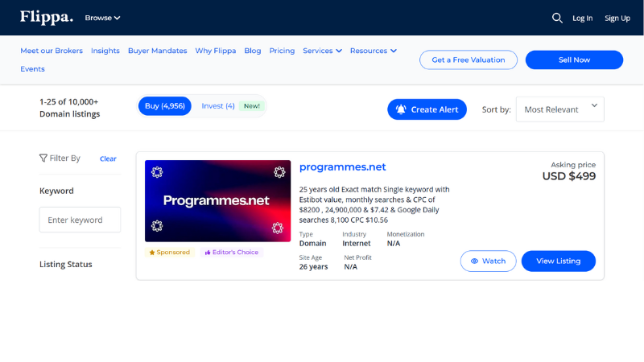Image resolution: width=644 pixels, height=362 pixels.
Task: Expand the Services dropdown
Action: pyautogui.click(x=323, y=51)
